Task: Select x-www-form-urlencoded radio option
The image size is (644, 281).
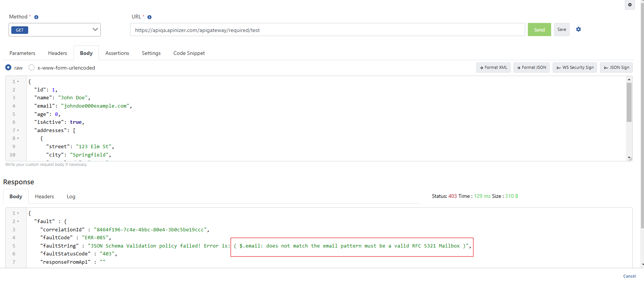Action: tap(32, 68)
